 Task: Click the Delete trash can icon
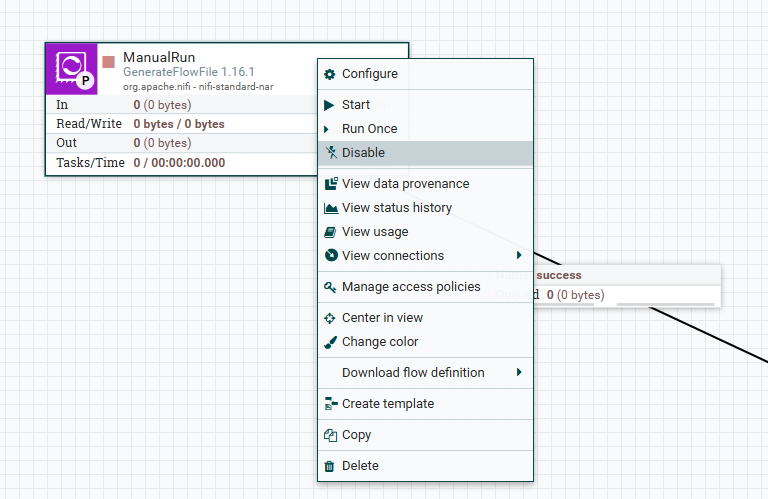pos(330,466)
